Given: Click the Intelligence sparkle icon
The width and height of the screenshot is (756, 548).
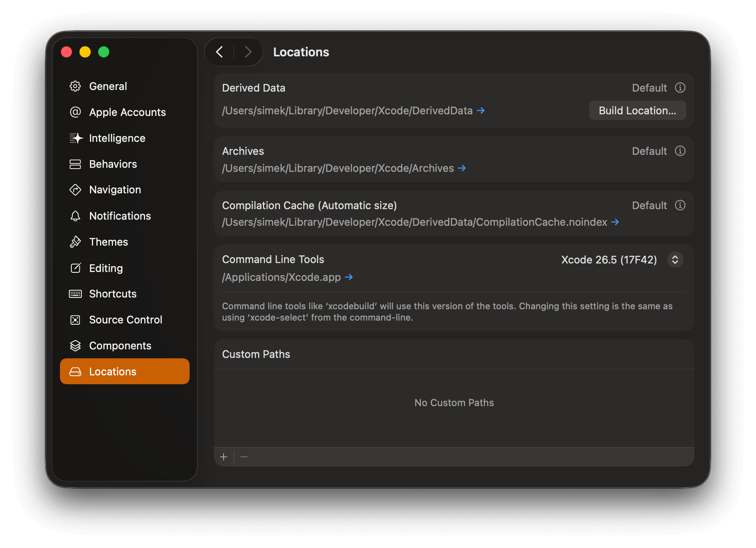Looking at the screenshot, I should [76, 138].
